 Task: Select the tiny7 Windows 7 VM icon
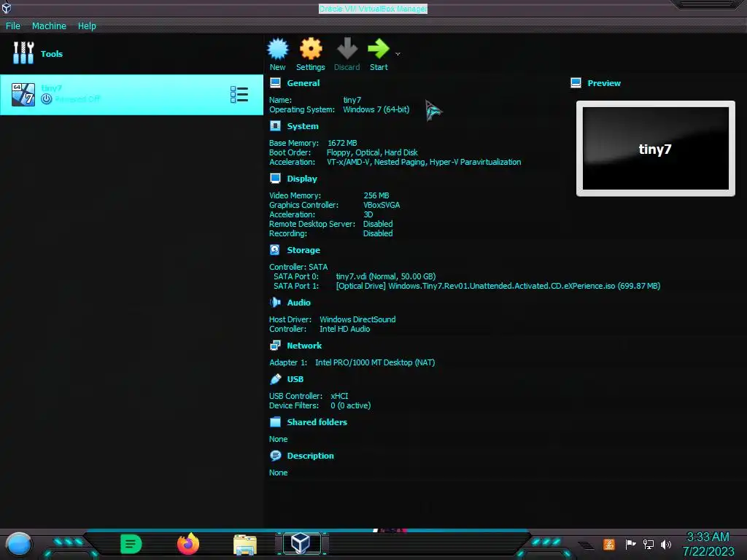point(23,94)
